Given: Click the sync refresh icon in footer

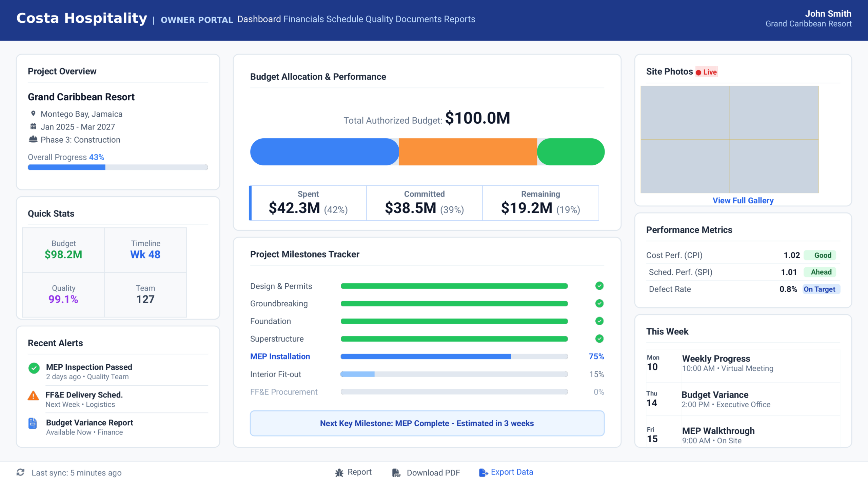Looking at the screenshot, I should coord(20,472).
